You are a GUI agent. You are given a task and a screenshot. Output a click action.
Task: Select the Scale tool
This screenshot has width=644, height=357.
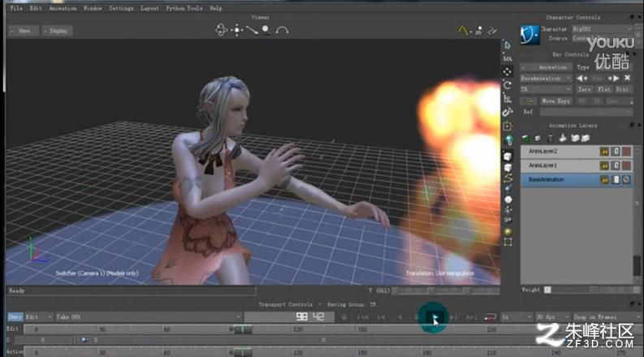click(x=508, y=98)
